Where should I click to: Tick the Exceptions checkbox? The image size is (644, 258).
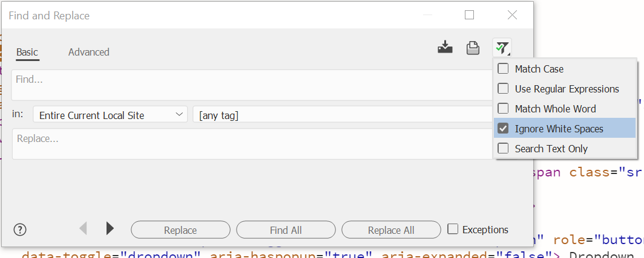tap(453, 229)
